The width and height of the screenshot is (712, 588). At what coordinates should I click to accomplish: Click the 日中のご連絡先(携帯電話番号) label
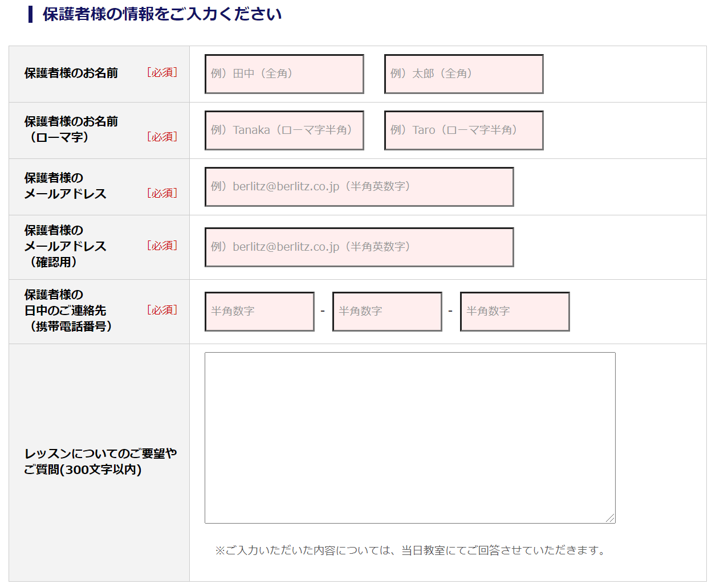pos(68,311)
